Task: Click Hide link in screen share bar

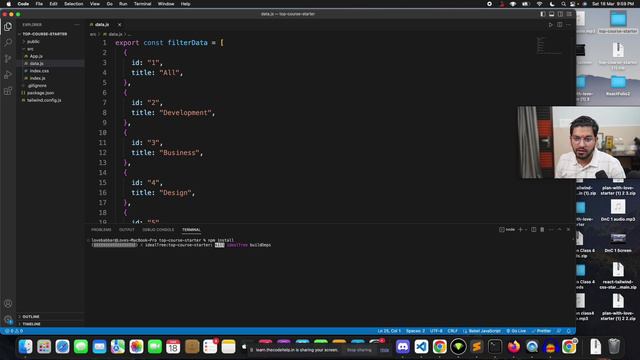Action: (x=384, y=350)
